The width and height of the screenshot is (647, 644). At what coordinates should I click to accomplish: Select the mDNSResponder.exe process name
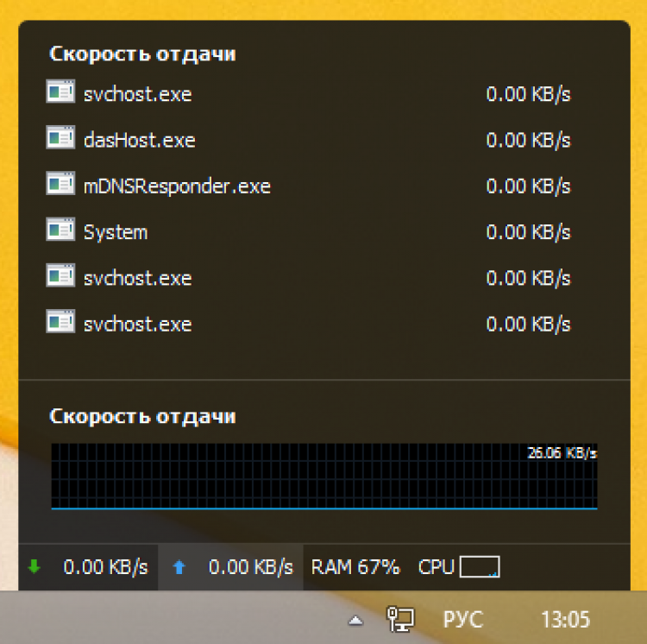tap(177, 186)
